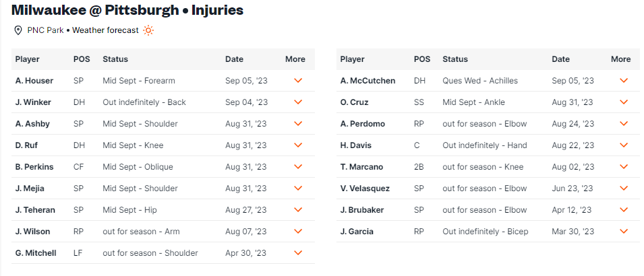Open the More chevron for A. Ashby
The width and height of the screenshot is (644, 276).
pyautogui.click(x=298, y=124)
